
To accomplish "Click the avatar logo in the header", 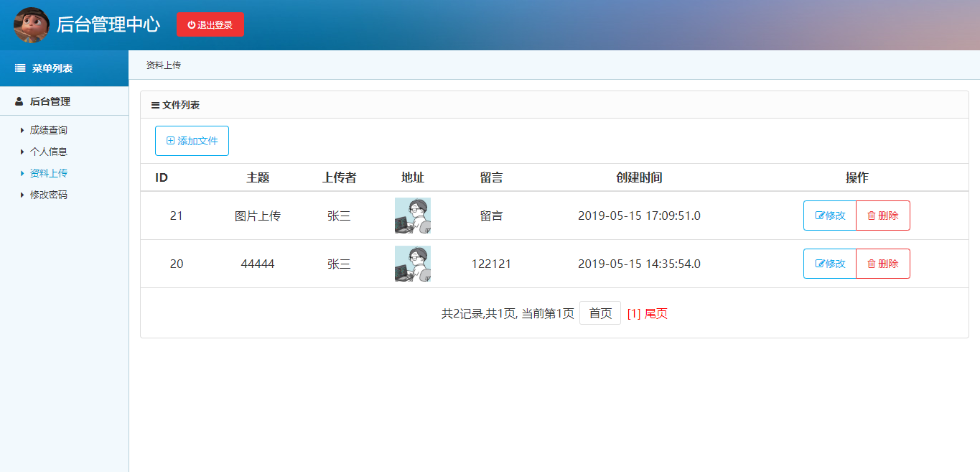I will (x=32, y=25).
